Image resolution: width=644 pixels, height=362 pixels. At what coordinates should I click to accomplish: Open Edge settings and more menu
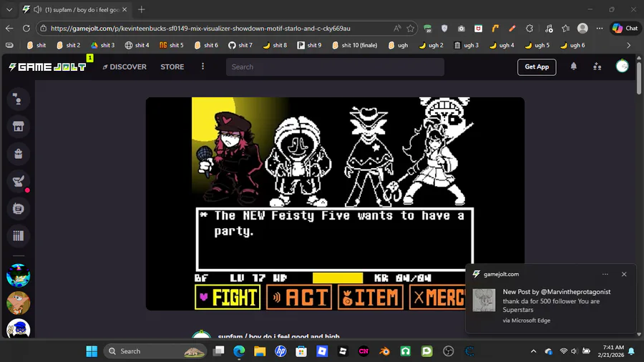click(600, 29)
